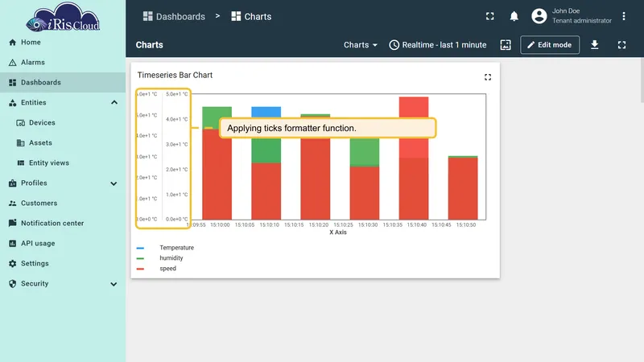Open the Assets page
The height and width of the screenshot is (362, 644).
tap(63, 143)
